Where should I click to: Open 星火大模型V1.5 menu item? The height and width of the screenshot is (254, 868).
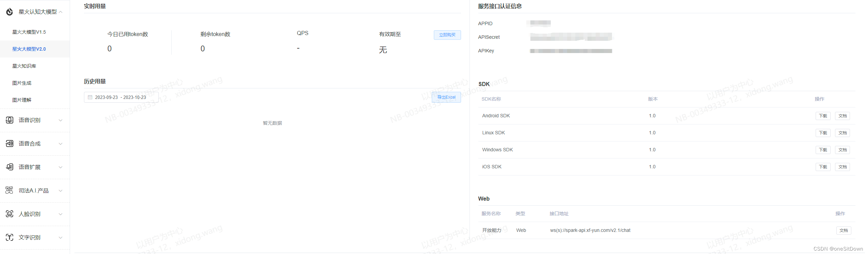(35, 32)
